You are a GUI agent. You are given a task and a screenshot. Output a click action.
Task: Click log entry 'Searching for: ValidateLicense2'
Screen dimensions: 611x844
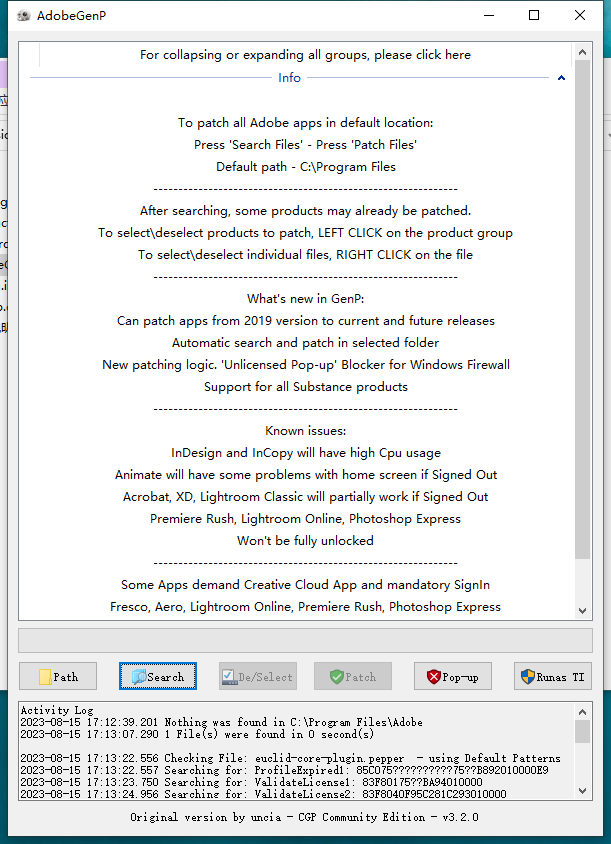[263, 794]
